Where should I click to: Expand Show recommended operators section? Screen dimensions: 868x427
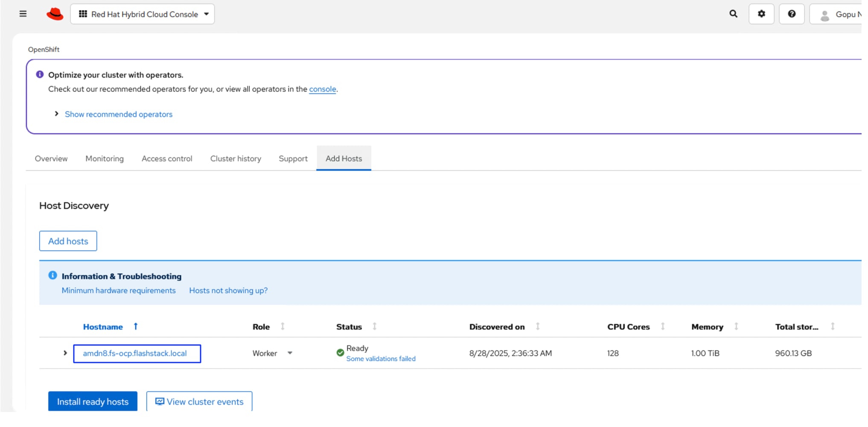[x=118, y=114]
